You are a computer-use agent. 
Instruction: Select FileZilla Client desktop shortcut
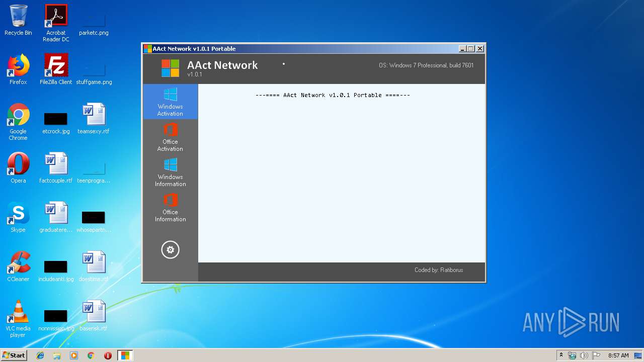tap(56, 69)
